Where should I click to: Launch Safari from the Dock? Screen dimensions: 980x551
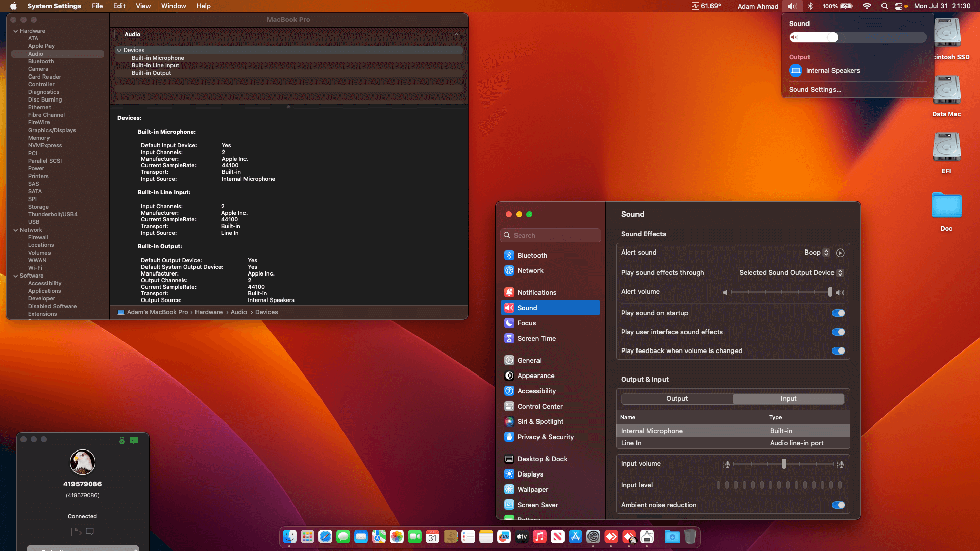pos(325,537)
